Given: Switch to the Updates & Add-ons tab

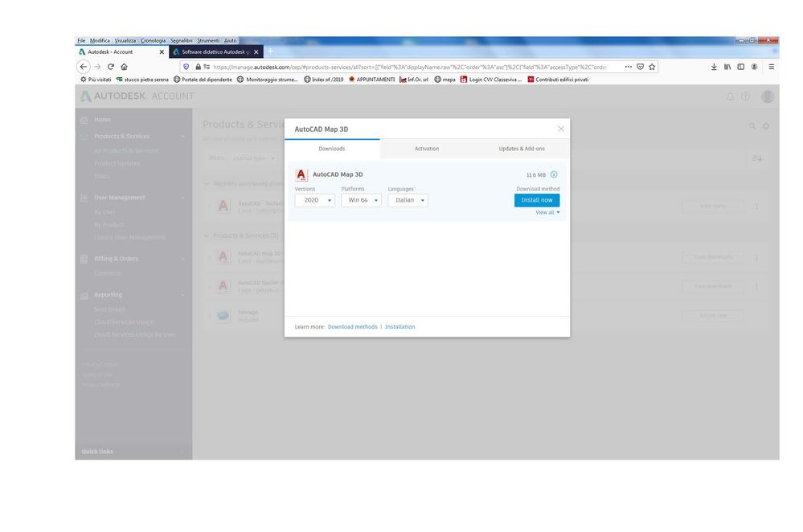Looking at the screenshot, I should pos(522,149).
